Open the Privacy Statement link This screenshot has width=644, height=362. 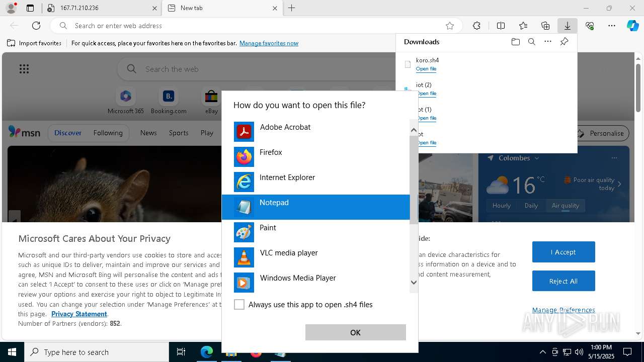click(79, 314)
